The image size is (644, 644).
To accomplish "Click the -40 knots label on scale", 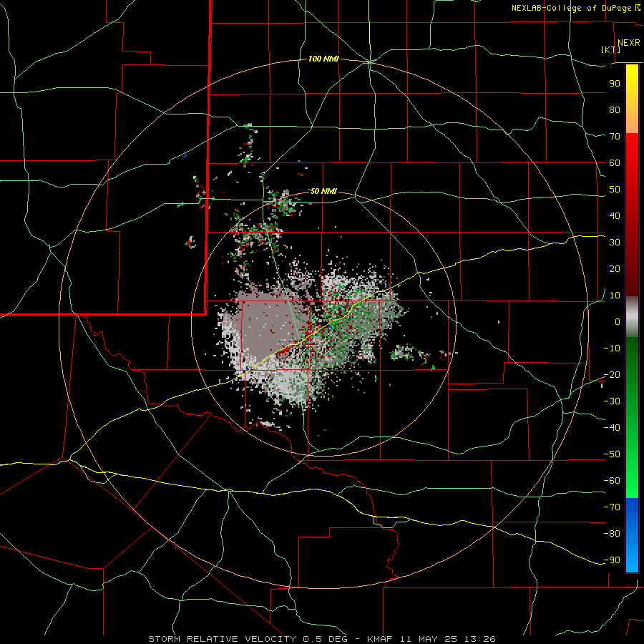I will [612, 428].
